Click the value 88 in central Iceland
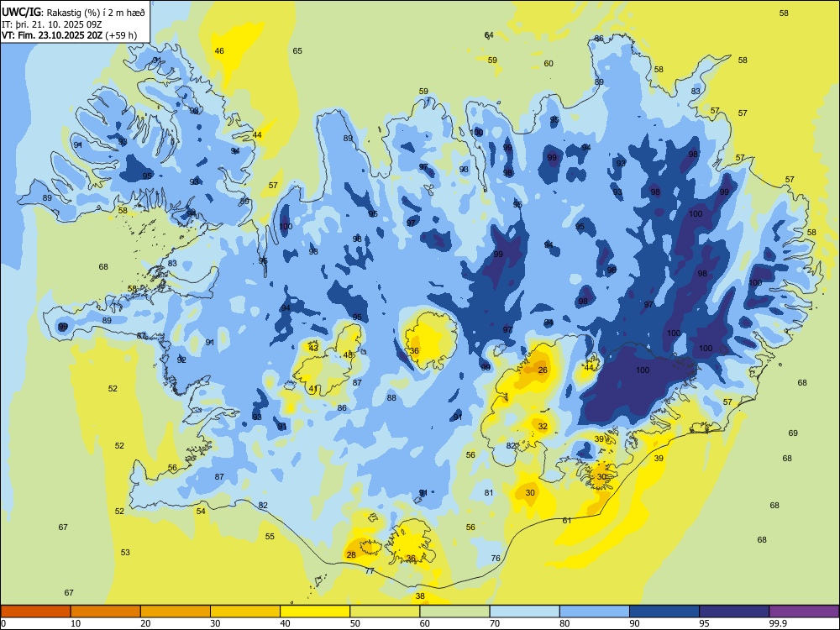The height and width of the screenshot is (630, 840). [x=391, y=397]
